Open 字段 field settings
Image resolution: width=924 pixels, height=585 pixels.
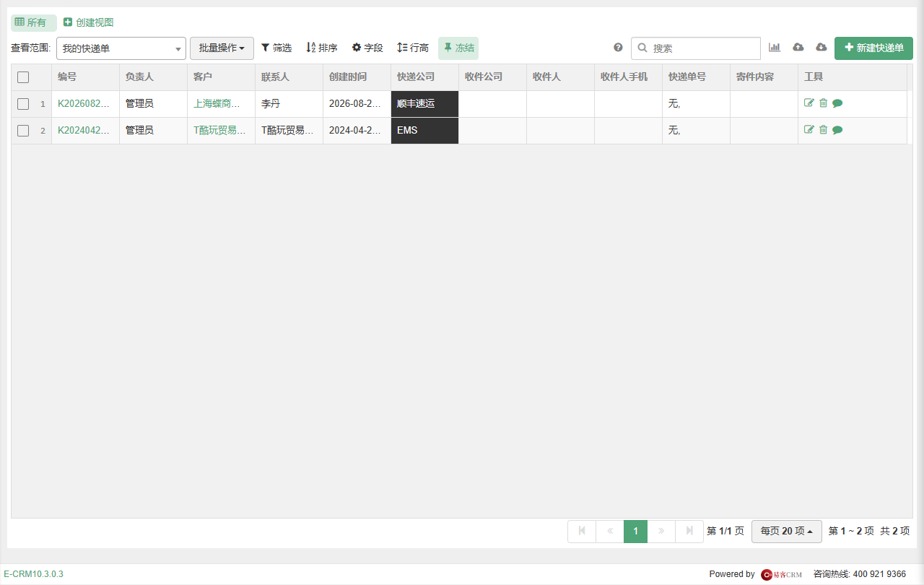tap(367, 48)
